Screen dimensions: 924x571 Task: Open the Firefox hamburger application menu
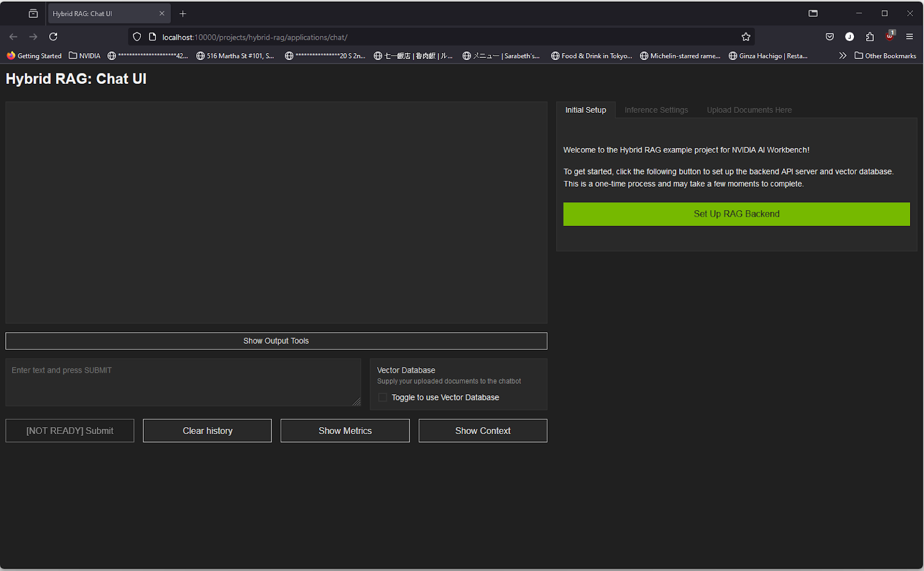click(x=909, y=37)
